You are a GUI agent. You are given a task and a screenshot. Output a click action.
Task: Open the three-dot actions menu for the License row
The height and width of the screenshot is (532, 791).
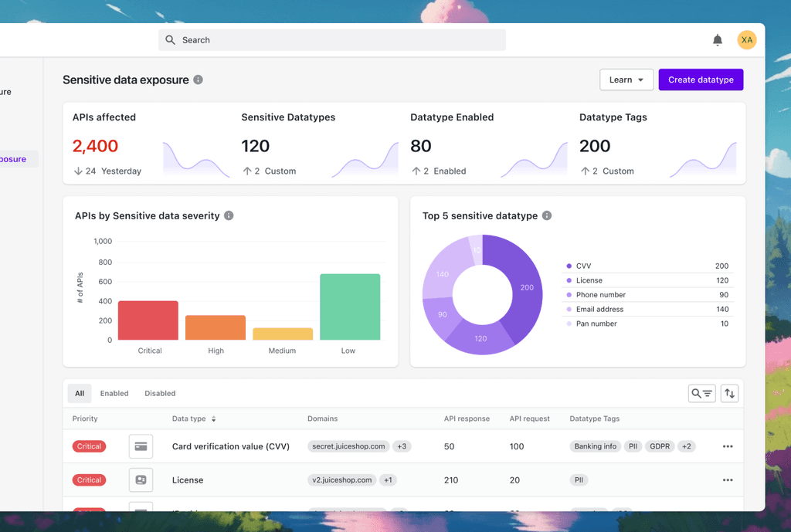point(727,479)
